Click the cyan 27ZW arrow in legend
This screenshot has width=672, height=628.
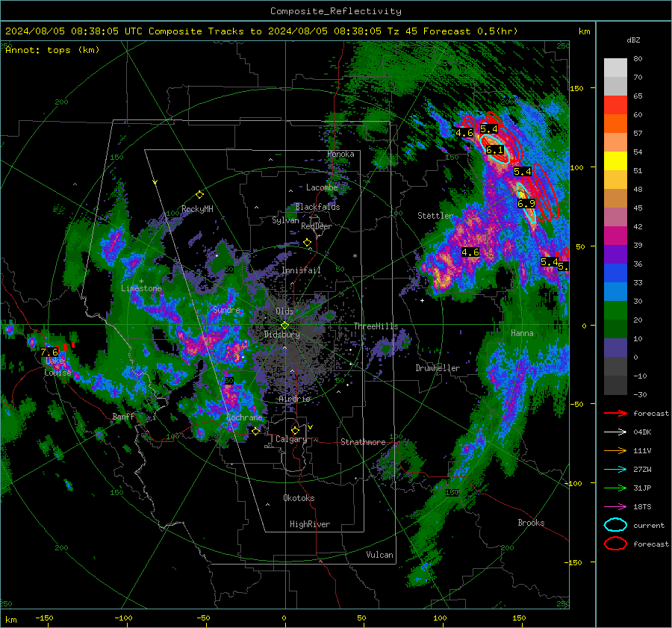tap(615, 470)
